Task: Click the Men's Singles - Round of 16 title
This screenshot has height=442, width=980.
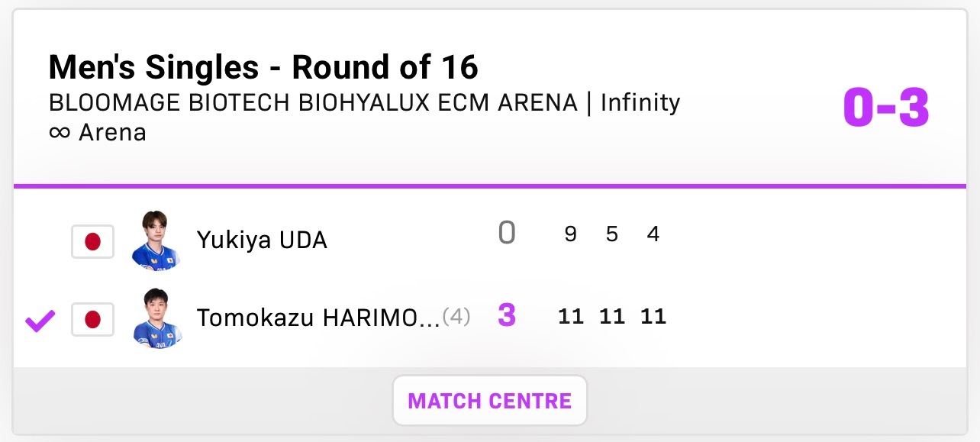Action: 263,68
